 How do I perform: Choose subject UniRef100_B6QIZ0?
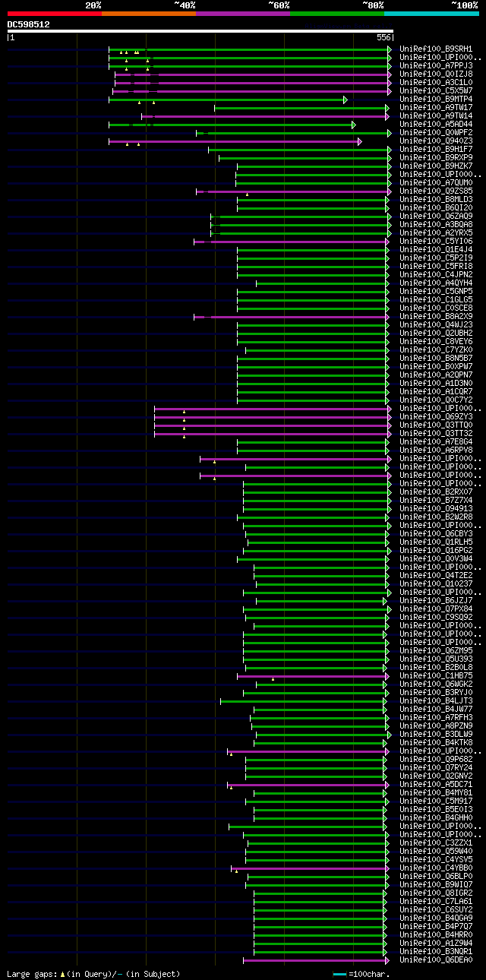(436, 208)
